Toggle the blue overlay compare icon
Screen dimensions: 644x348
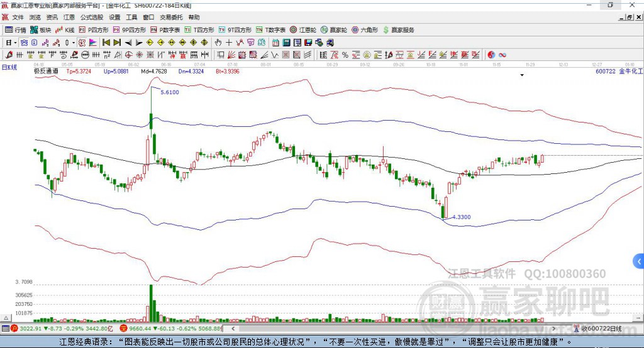pyautogui.click(x=25, y=43)
